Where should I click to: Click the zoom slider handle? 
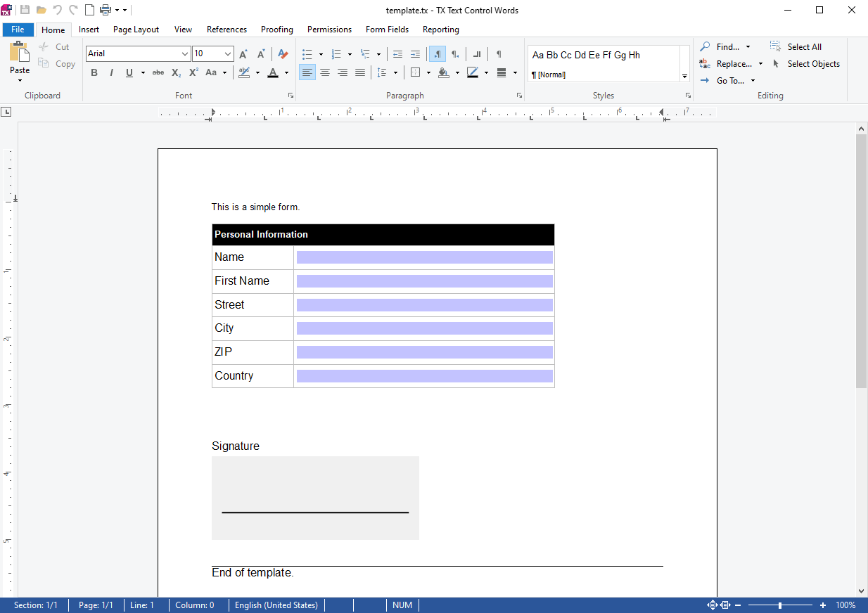780,605
